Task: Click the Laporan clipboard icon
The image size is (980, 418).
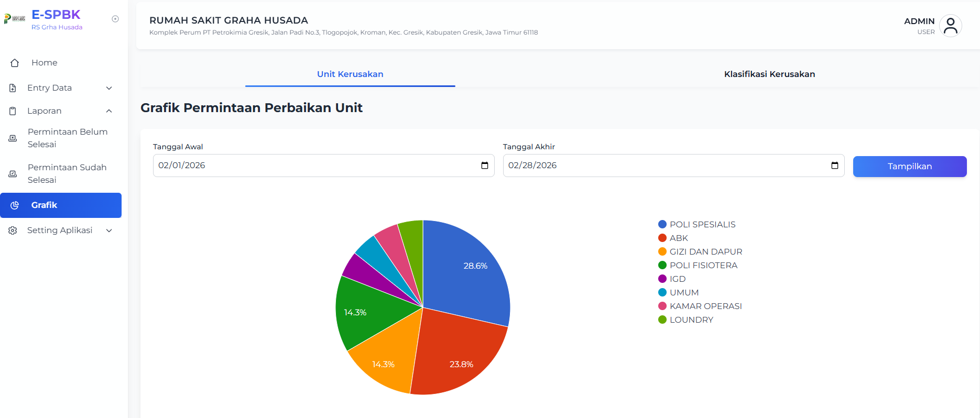Action: point(13,111)
